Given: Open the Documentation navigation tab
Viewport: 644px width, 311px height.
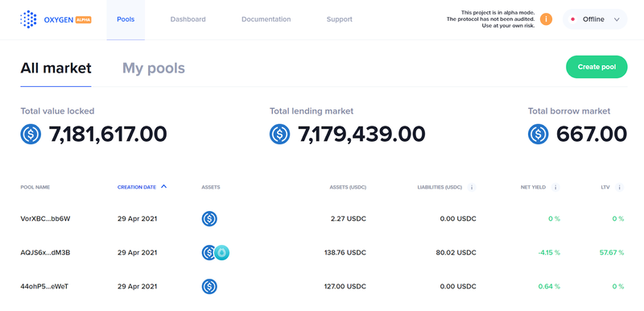Looking at the screenshot, I should pos(266,19).
